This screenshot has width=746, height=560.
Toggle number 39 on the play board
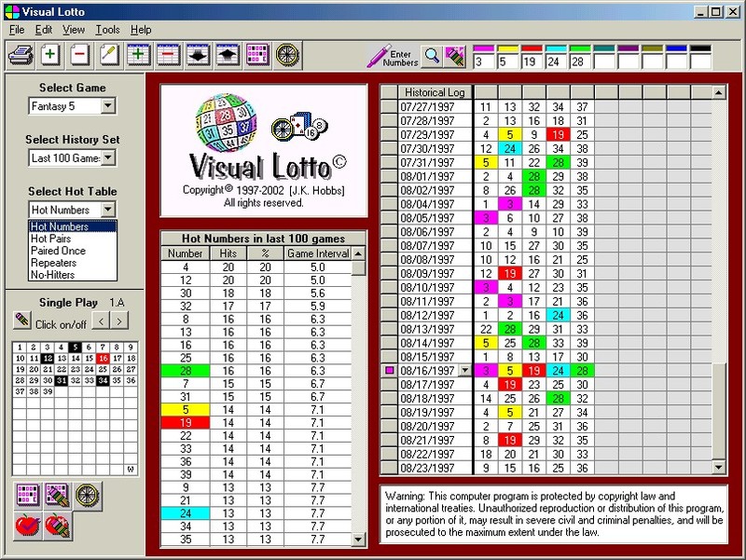(x=48, y=391)
